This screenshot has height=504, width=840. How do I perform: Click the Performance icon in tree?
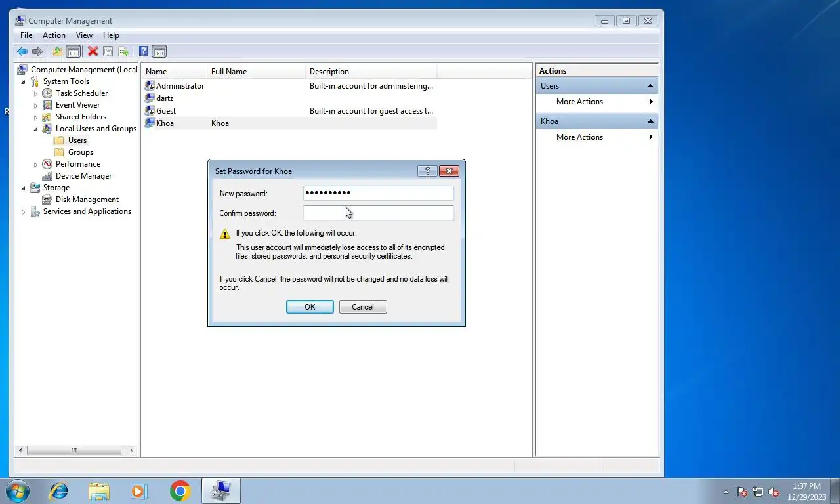[x=47, y=164]
